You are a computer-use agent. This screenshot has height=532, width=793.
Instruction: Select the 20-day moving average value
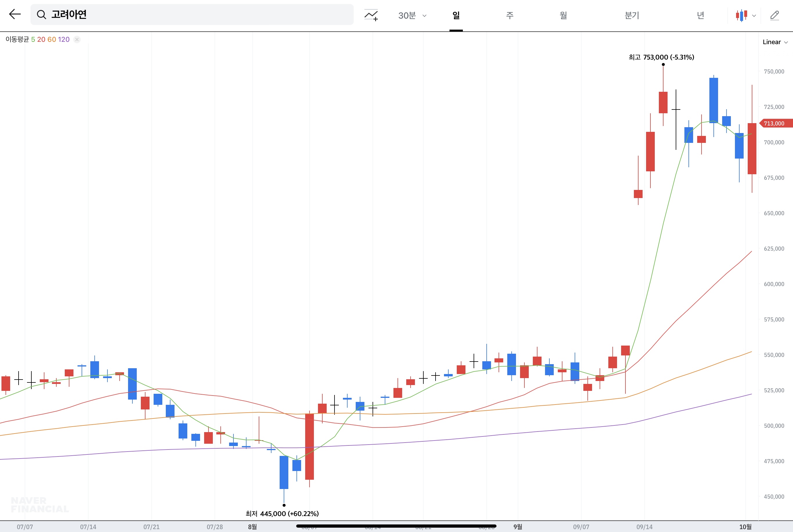[x=42, y=39]
